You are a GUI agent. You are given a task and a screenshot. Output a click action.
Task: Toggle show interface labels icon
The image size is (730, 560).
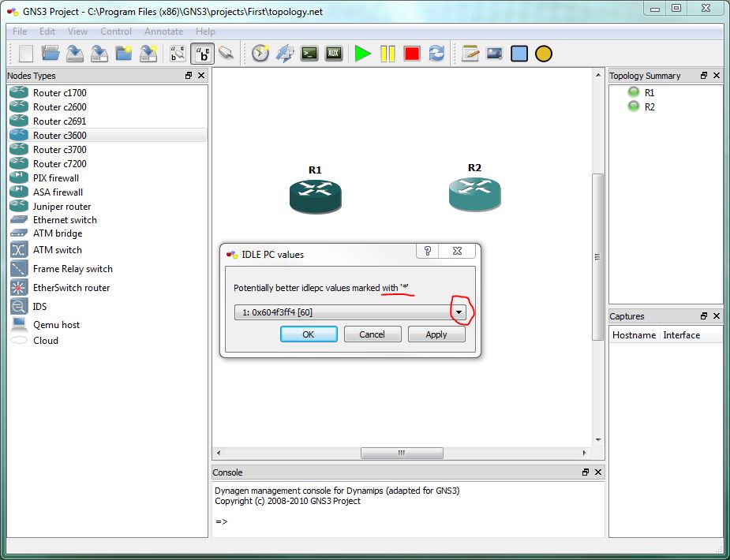178,54
